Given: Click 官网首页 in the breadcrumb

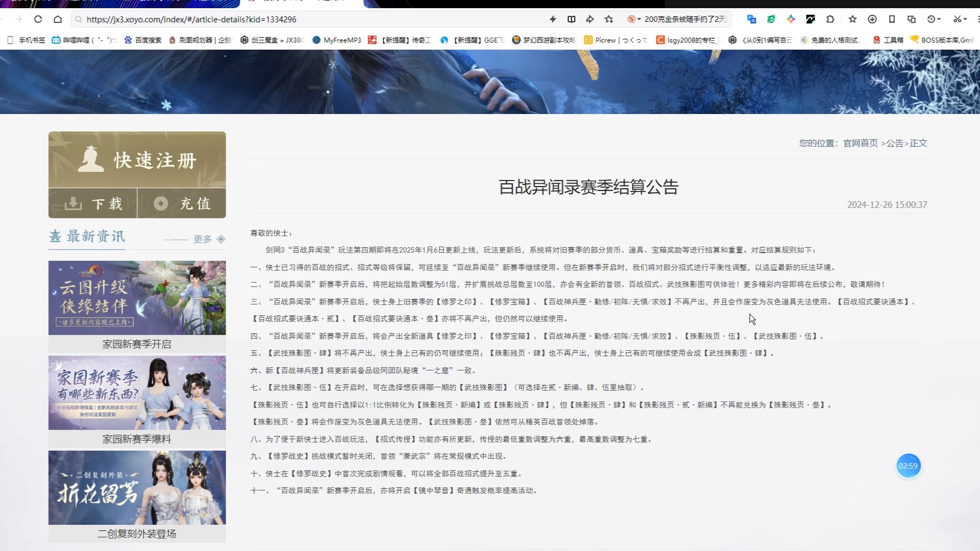Looking at the screenshot, I should [860, 143].
